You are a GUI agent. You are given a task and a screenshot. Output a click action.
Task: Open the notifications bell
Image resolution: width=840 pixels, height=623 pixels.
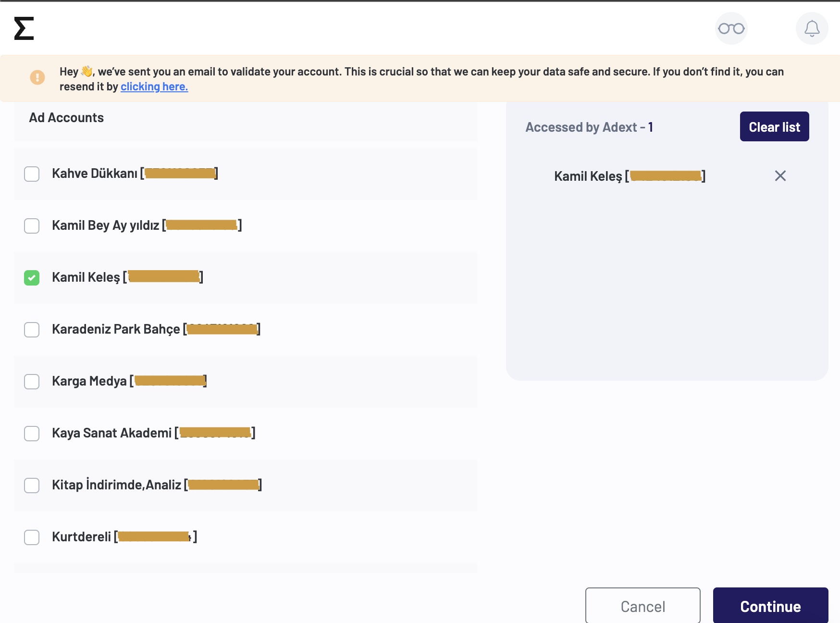point(812,28)
